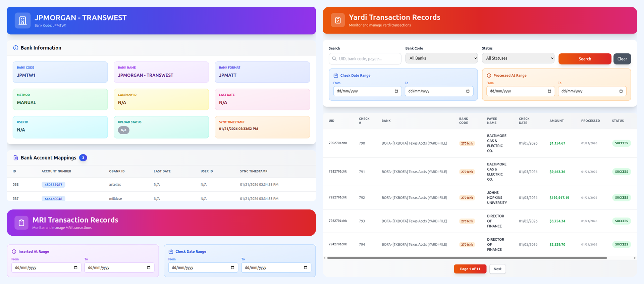Click the Processed At From date field
This screenshot has width=644, height=284.
pyautogui.click(x=521, y=91)
